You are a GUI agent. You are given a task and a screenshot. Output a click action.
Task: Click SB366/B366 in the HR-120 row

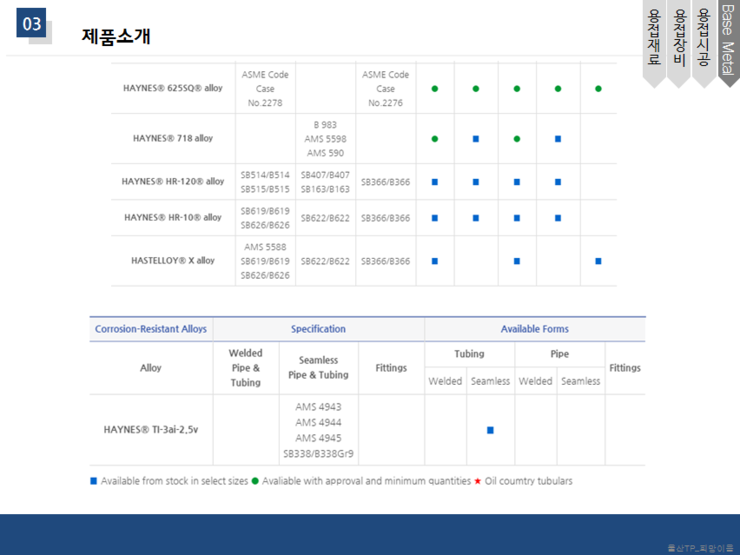click(x=386, y=182)
